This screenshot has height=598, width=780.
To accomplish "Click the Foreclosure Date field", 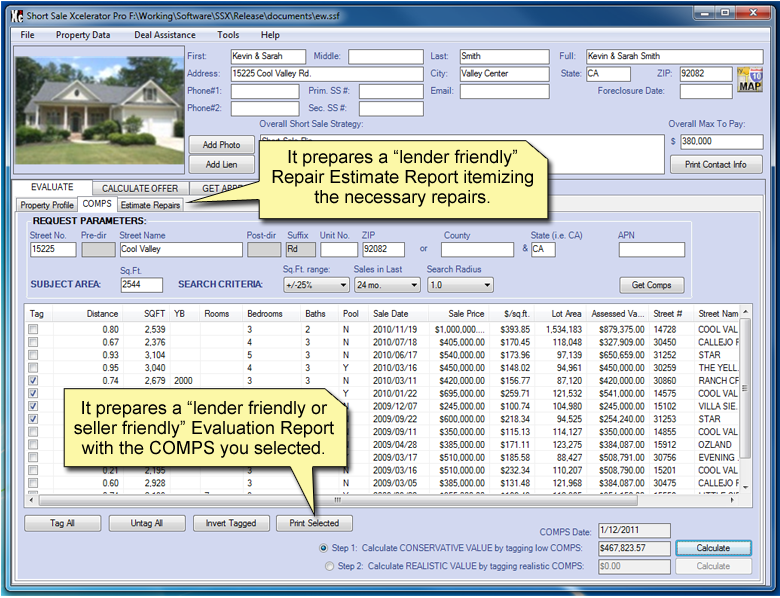I will tap(706, 91).
